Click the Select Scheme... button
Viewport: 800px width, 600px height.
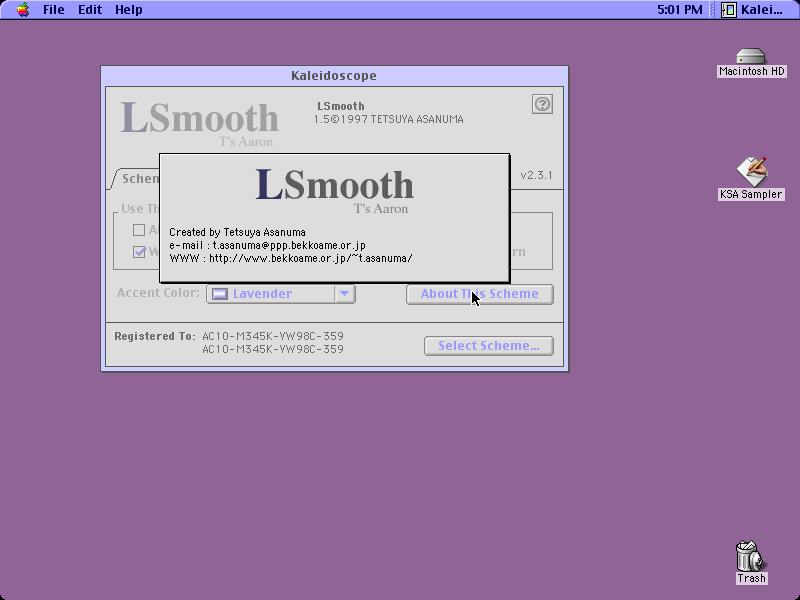tap(489, 346)
